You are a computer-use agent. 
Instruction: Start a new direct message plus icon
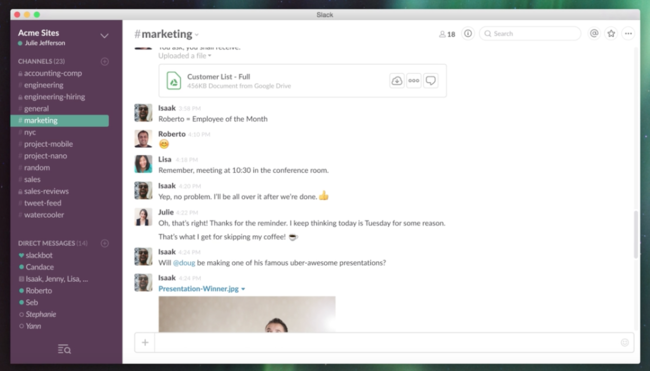point(104,243)
